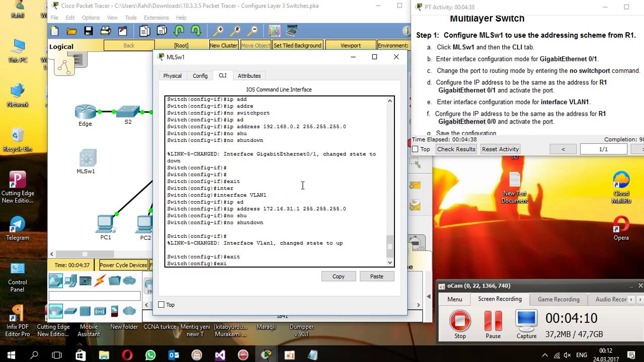The width and height of the screenshot is (644, 362).
Task: Open the custom devices dialog icon
Action: coord(292,31)
